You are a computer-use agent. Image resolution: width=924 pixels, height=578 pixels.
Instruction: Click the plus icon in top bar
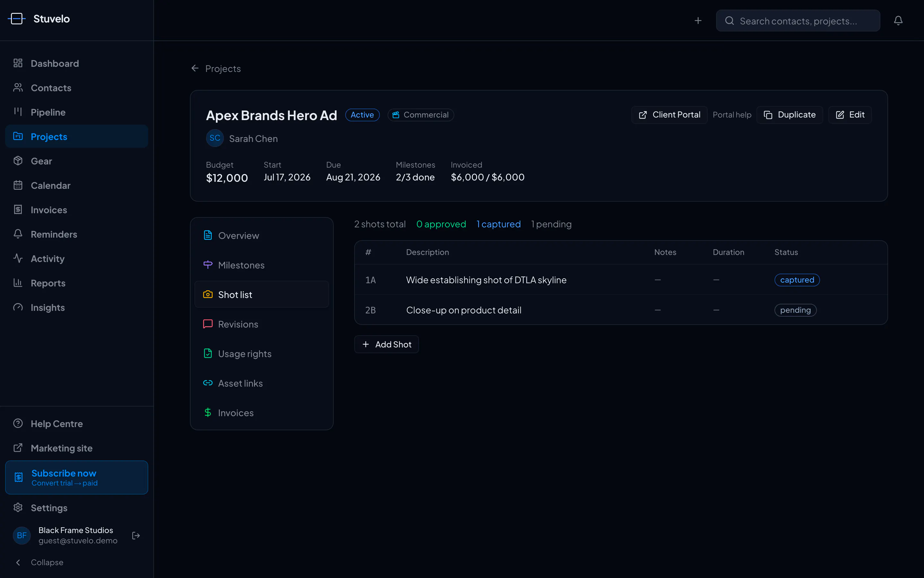click(698, 21)
